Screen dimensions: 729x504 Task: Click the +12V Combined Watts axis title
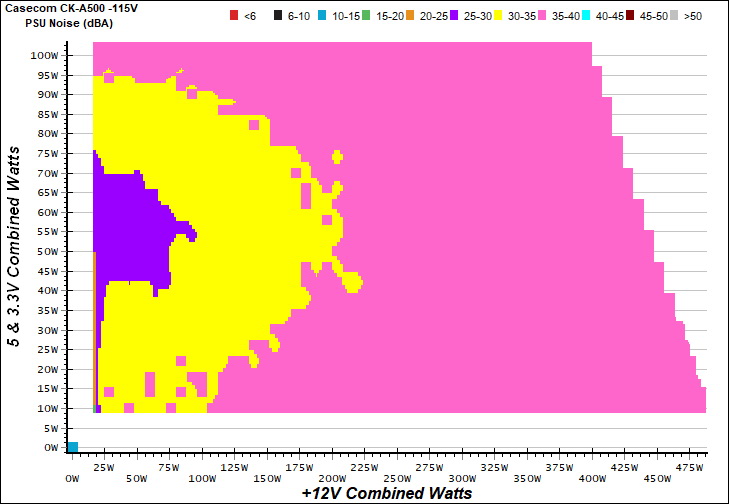click(x=386, y=494)
